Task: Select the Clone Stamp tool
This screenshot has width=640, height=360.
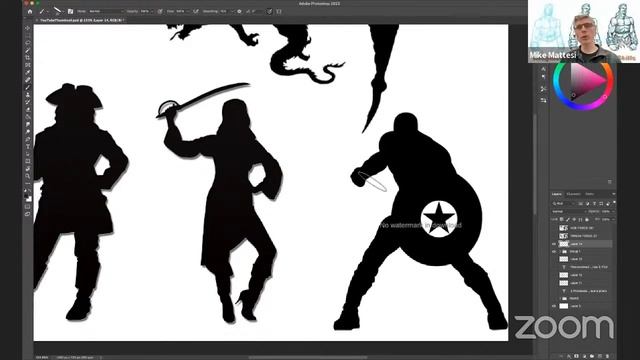Action: click(x=28, y=95)
